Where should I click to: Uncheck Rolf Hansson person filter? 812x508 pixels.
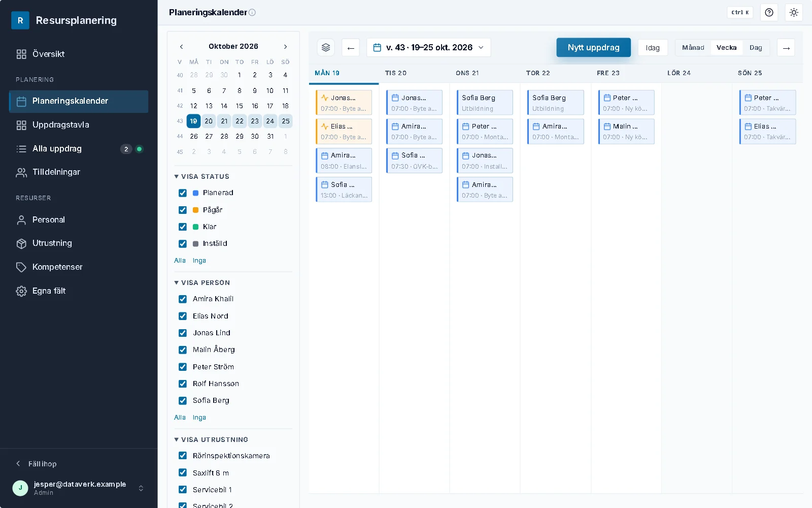click(183, 384)
